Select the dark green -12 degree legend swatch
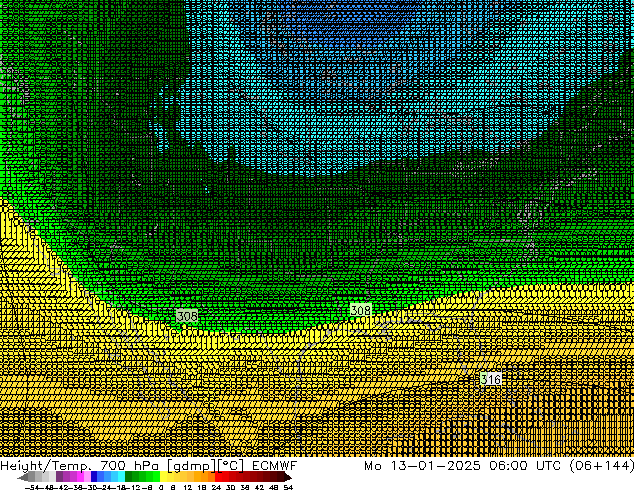The width and height of the screenshot is (634, 490). (129, 478)
